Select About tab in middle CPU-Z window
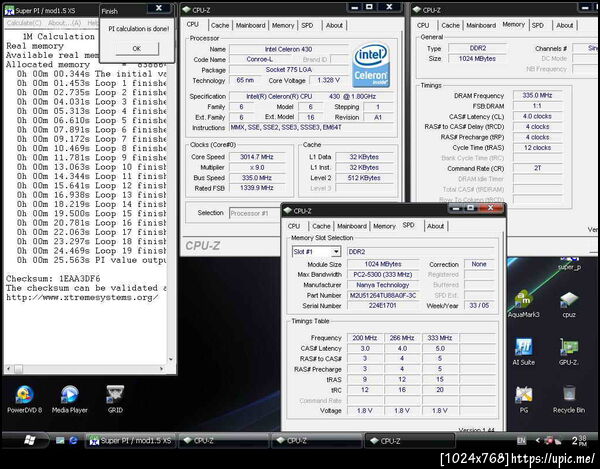This screenshot has width=600, height=469. click(334, 25)
